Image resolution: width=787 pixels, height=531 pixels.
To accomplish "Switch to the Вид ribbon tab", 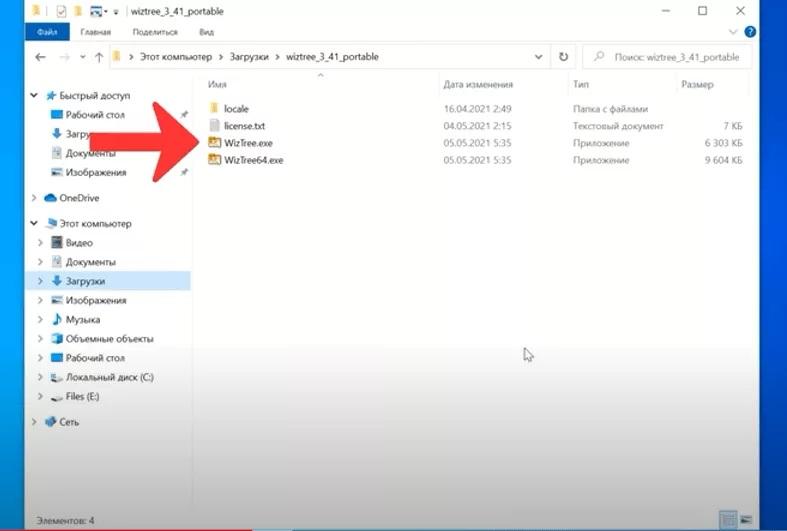I will (x=206, y=32).
